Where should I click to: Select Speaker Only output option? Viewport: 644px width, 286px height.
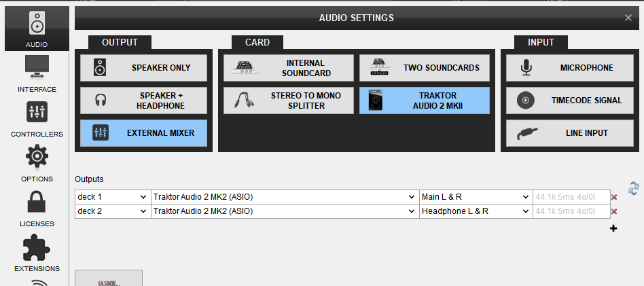[x=143, y=68]
